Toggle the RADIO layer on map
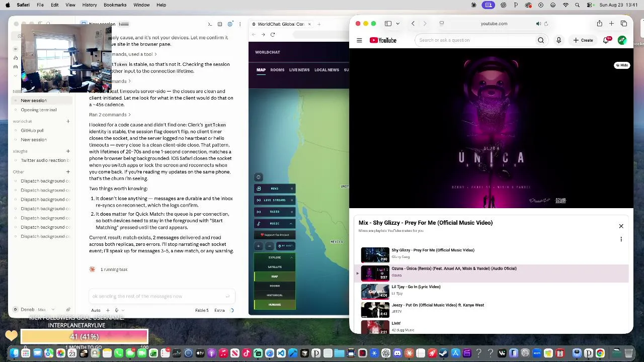Image resolution: width=644 pixels, height=362 pixels. [275, 212]
